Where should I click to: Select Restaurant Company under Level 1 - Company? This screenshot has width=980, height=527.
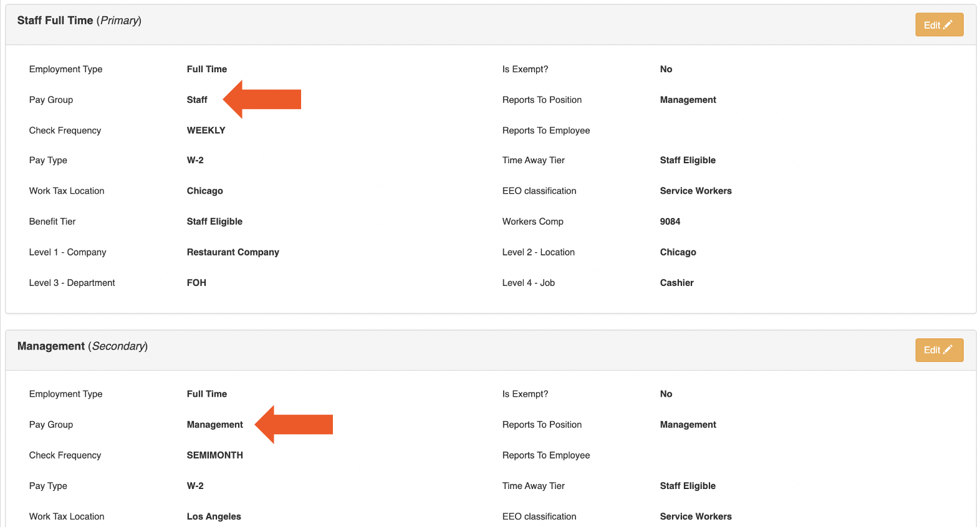point(233,252)
